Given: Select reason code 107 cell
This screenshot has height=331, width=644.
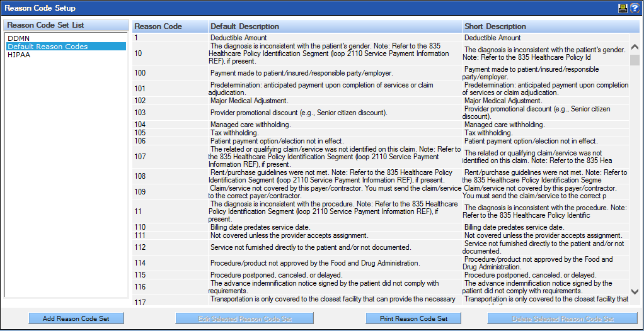Looking at the screenshot, I should [x=170, y=156].
